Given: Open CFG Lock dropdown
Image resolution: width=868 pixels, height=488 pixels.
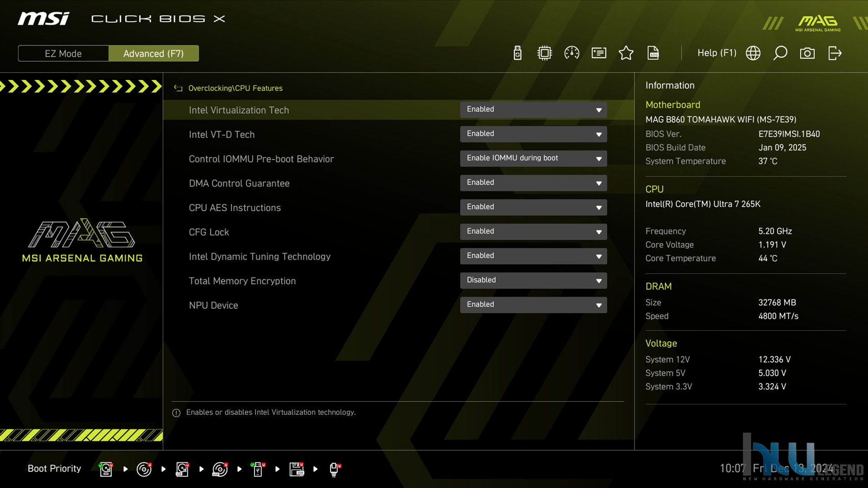Looking at the screenshot, I should (533, 232).
